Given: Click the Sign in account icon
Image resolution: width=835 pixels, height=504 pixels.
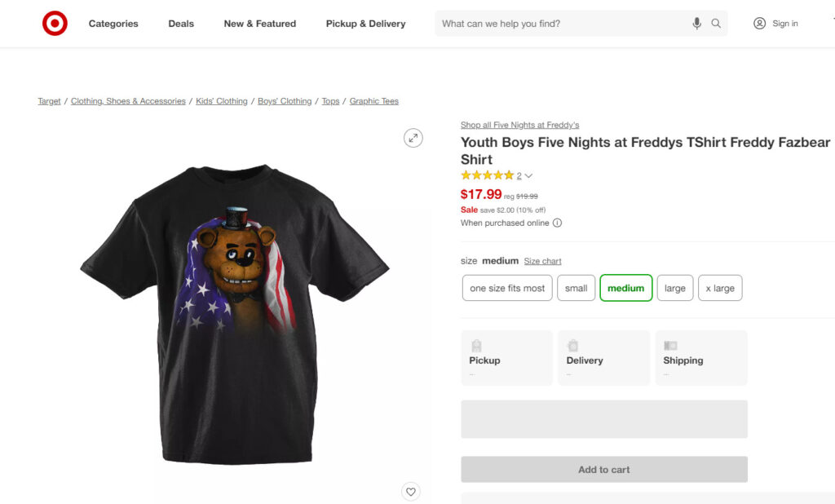Looking at the screenshot, I should pyautogui.click(x=759, y=24).
